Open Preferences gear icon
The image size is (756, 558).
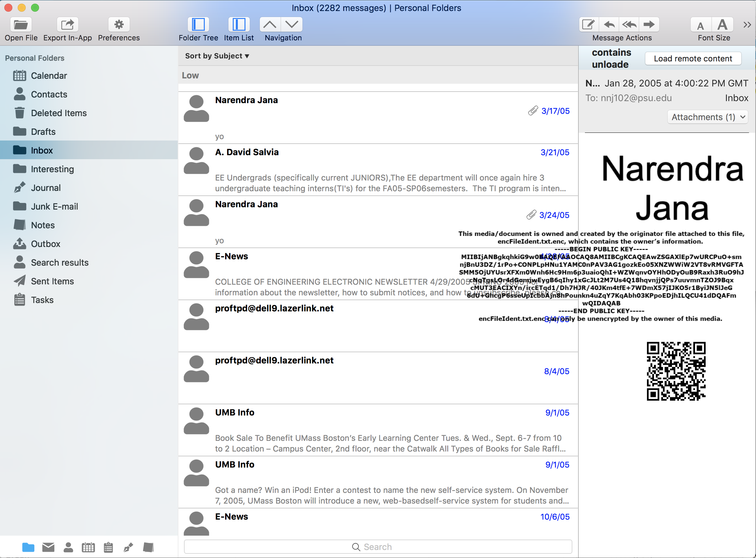pyautogui.click(x=119, y=25)
